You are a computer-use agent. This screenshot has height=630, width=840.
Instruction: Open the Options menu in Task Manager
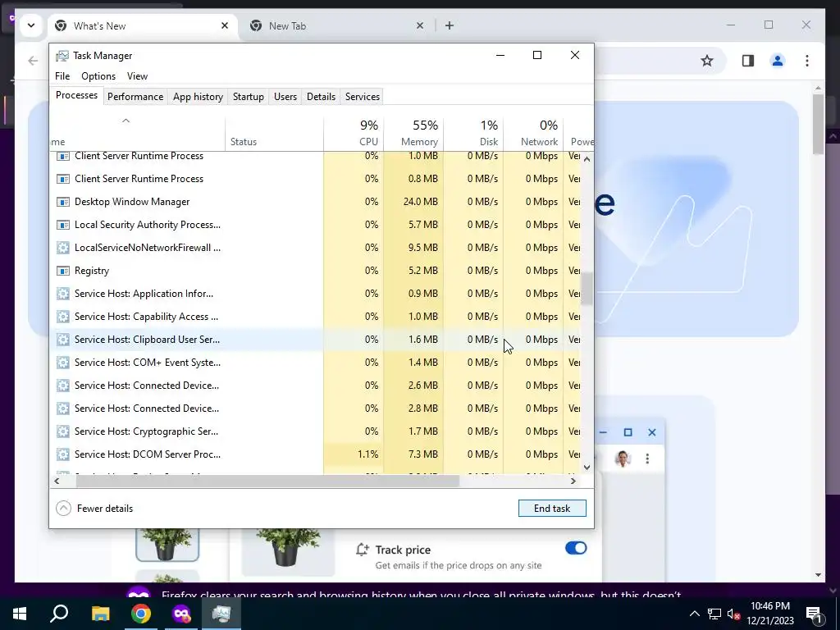98,76
